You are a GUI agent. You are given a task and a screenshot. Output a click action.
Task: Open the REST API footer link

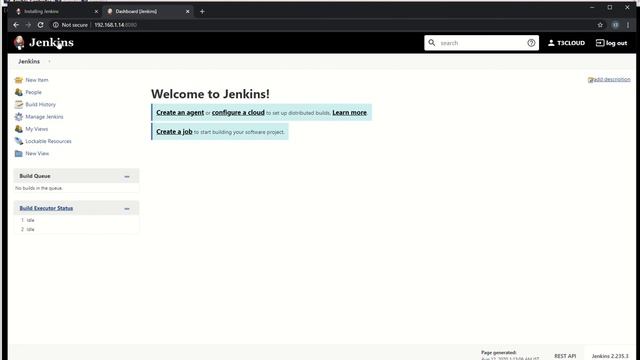click(x=565, y=356)
